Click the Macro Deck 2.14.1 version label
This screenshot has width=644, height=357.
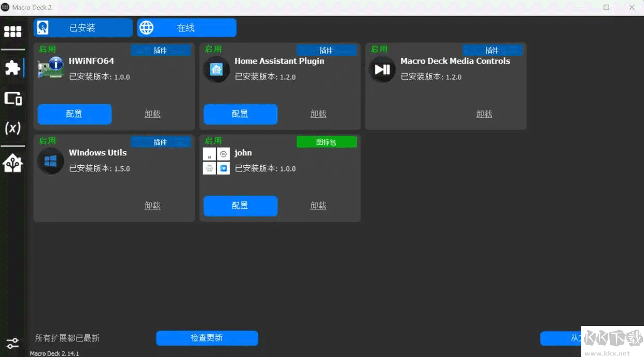(54, 353)
